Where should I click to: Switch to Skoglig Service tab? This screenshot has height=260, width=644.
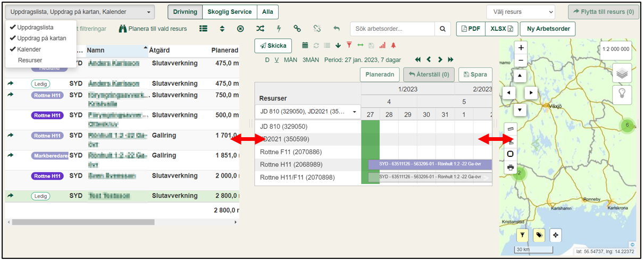(x=230, y=12)
